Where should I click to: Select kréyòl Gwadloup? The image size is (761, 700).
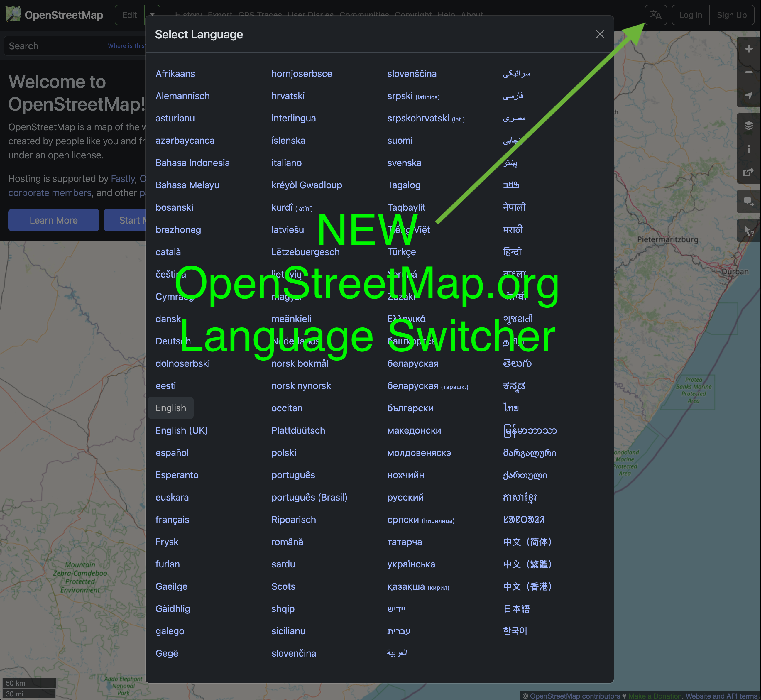pos(307,185)
